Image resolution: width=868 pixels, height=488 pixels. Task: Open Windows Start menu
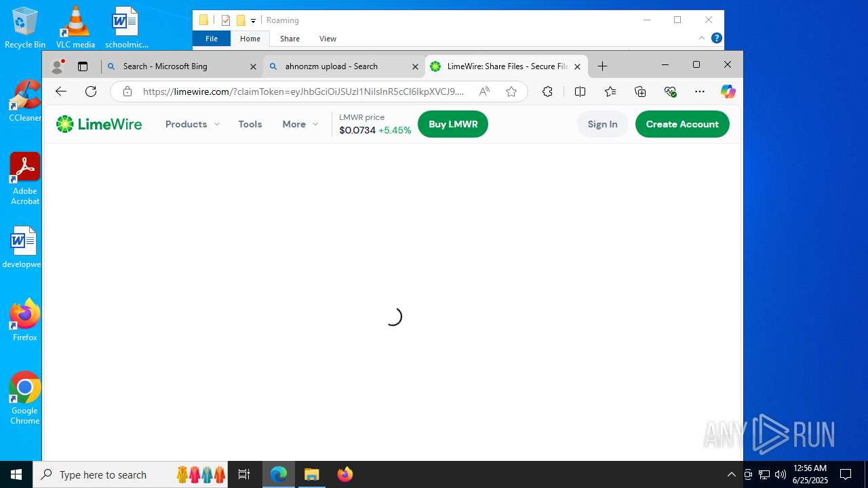coord(16,474)
